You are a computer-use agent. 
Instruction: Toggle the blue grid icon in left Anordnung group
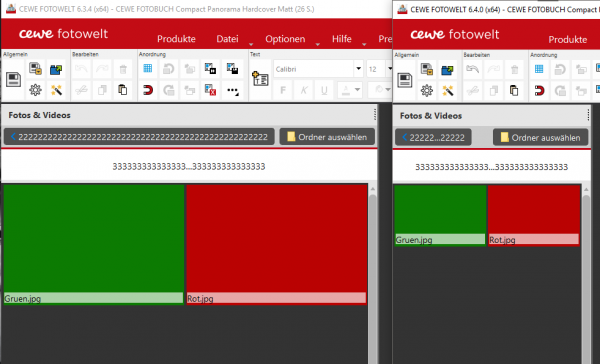[148, 69]
